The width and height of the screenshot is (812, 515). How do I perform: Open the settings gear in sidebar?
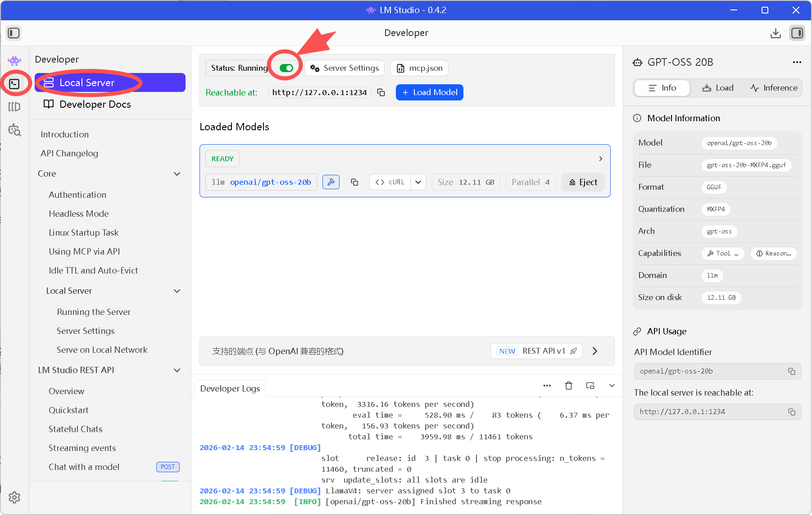tap(14, 497)
